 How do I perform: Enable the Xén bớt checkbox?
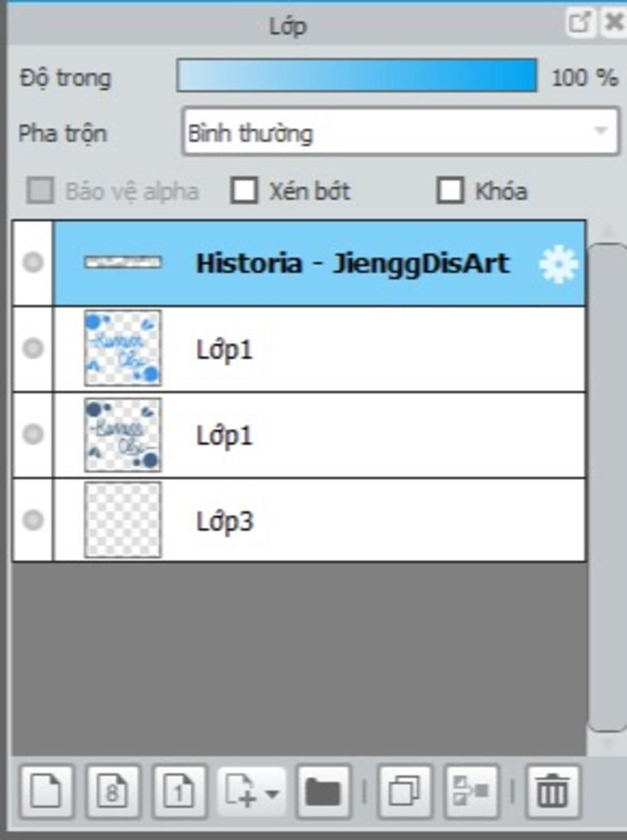pos(244,191)
